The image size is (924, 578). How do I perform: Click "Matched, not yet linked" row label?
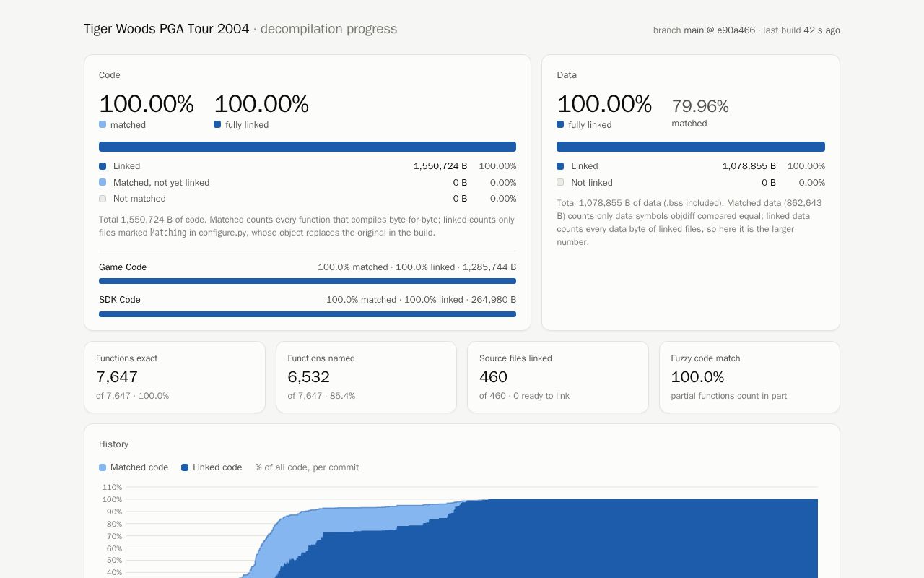coord(161,183)
